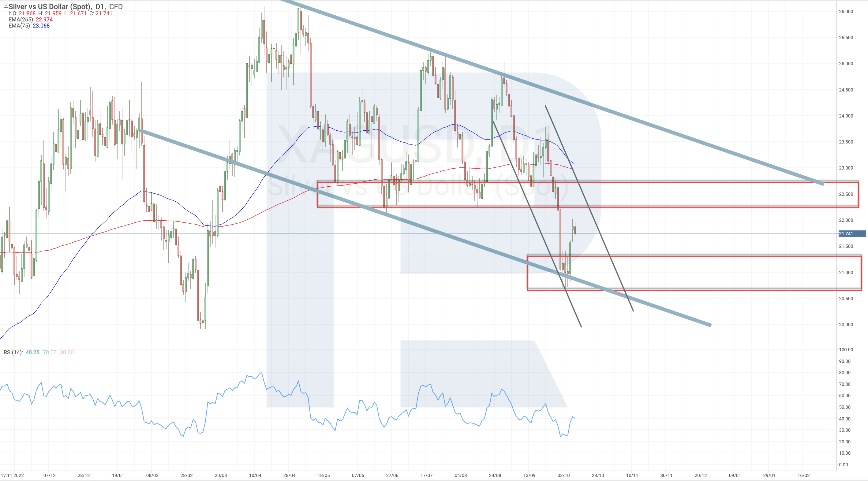Click the RSI current value 40.25

(32, 352)
